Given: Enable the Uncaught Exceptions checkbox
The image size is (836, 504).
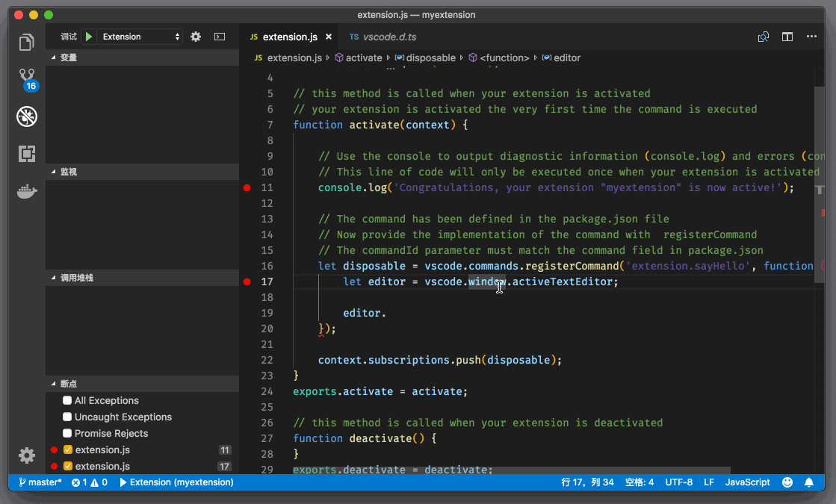Looking at the screenshot, I should pos(67,417).
